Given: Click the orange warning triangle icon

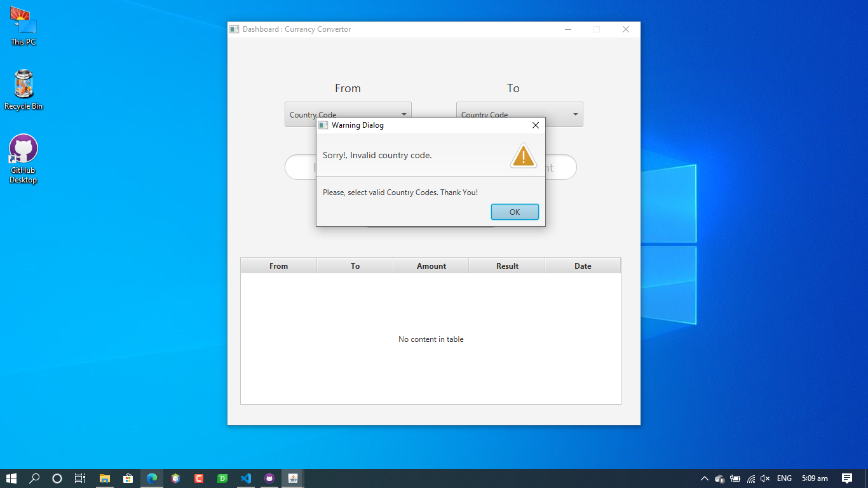Looking at the screenshot, I should (524, 156).
